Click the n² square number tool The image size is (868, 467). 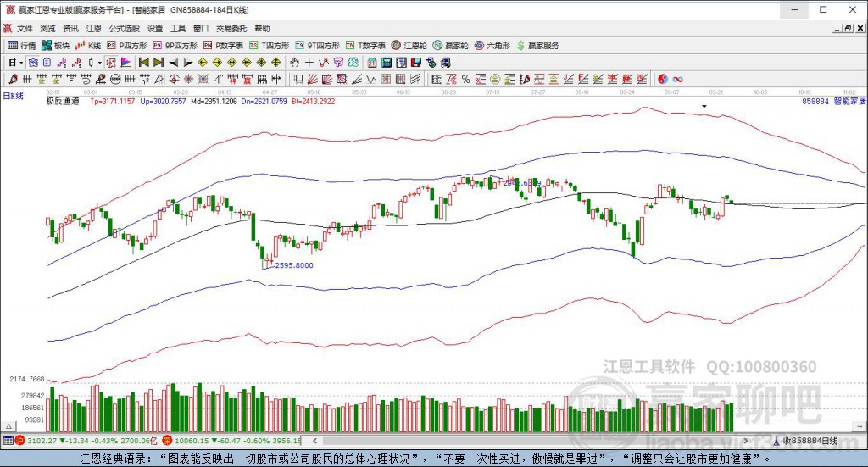click(144, 79)
